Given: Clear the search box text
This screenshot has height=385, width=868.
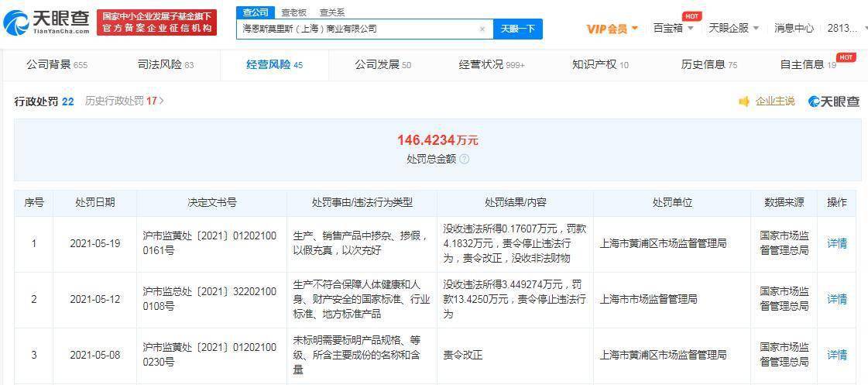Looking at the screenshot, I should pos(482,29).
